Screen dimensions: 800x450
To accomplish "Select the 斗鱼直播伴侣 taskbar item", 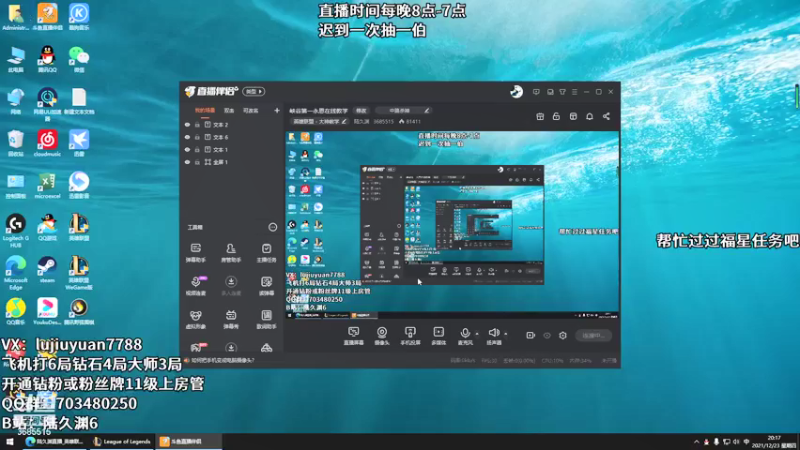I will click(x=189, y=442).
